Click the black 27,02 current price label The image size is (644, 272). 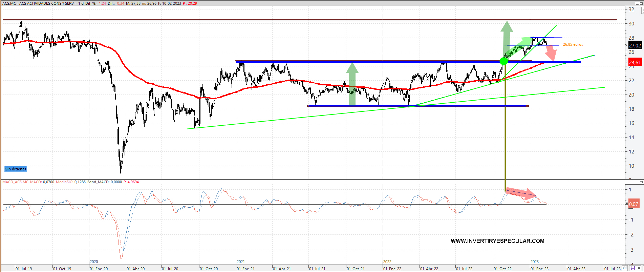635,45
